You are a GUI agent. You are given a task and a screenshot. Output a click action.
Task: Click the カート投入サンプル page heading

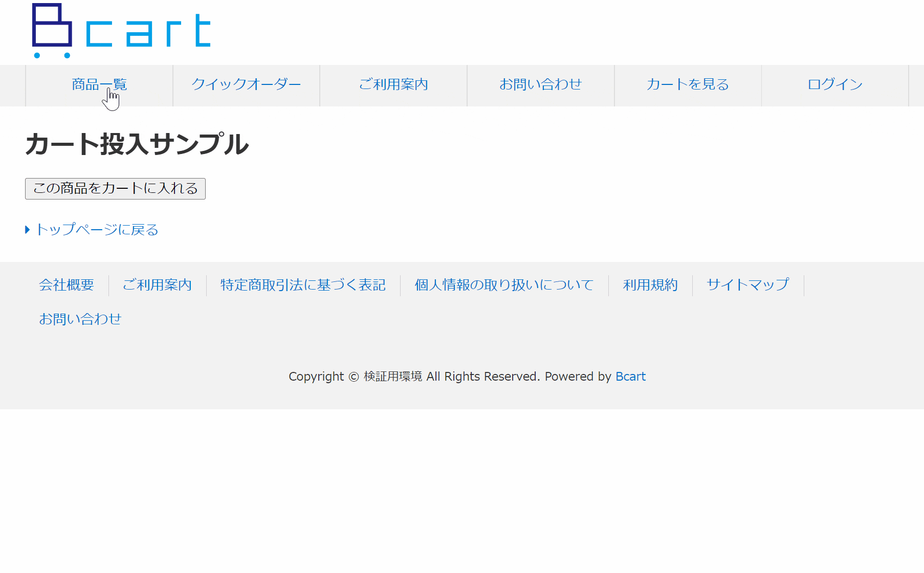pyautogui.click(x=137, y=144)
